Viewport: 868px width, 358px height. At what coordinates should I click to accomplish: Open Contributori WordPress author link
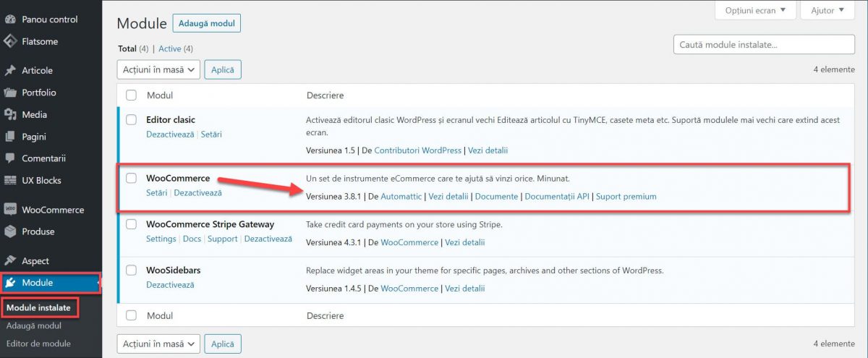click(417, 150)
